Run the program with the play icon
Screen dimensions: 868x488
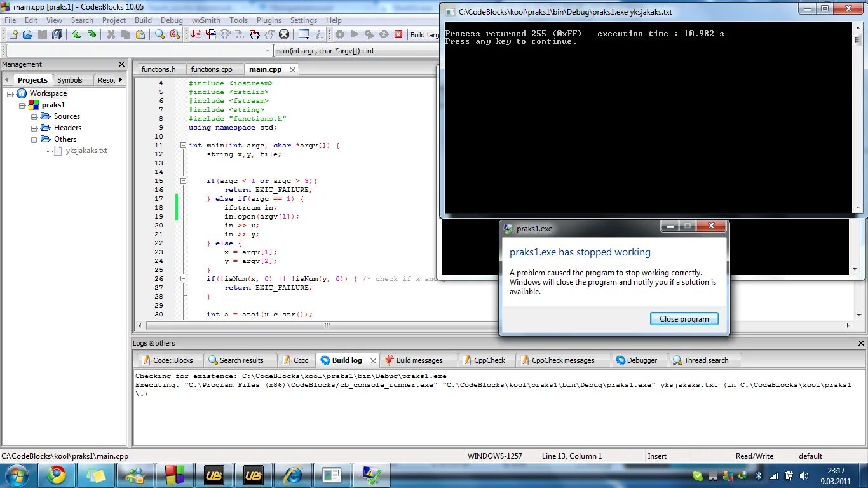[355, 34]
